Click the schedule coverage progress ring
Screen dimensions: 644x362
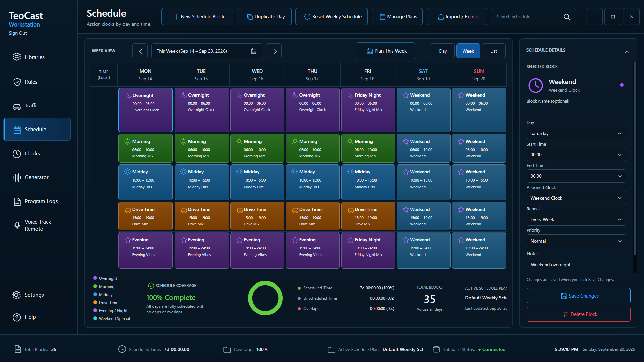point(265,298)
